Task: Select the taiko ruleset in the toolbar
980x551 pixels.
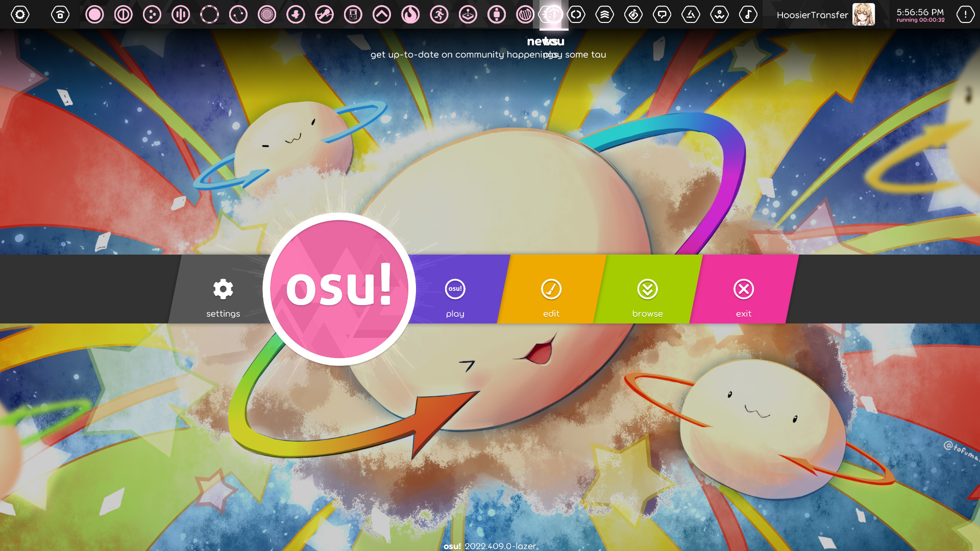Action: (x=122, y=14)
